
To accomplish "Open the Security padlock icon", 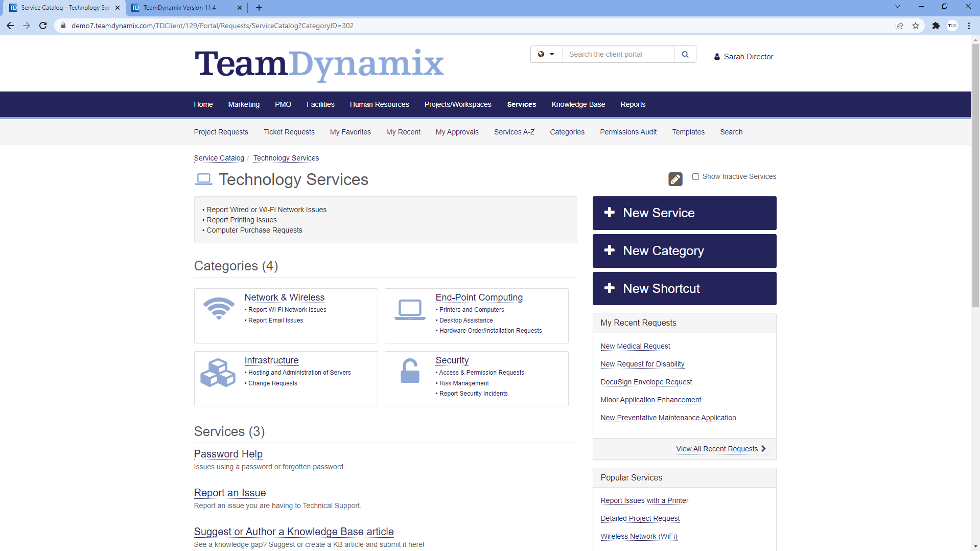I will coord(409,371).
